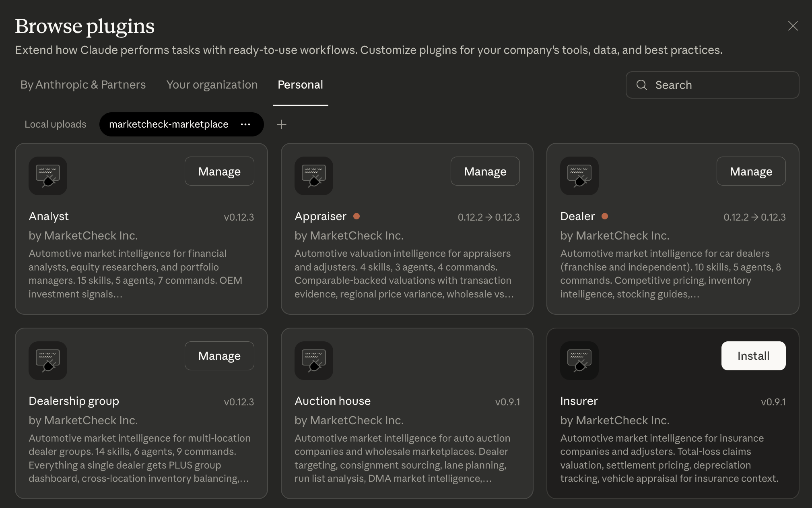Click the Appraiser plugin icon
Viewport: 812px width, 508px height.
(313, 176)
